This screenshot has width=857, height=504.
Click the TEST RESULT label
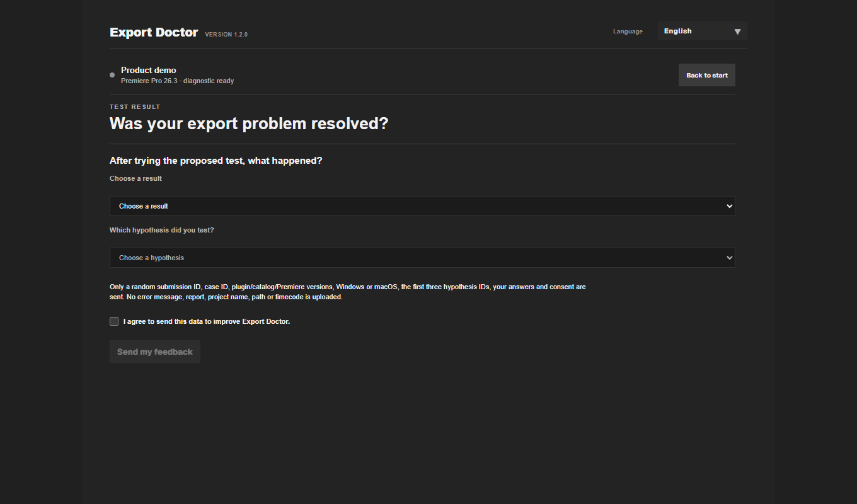tap(135, 107)
